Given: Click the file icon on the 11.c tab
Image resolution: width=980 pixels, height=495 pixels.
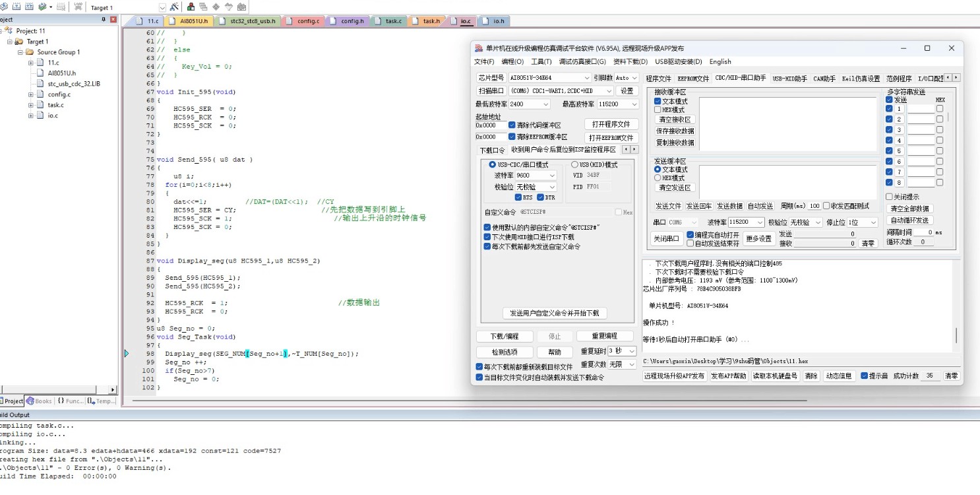Looking at the screenshot, I should pyautogui.click(x=139, y=21).
